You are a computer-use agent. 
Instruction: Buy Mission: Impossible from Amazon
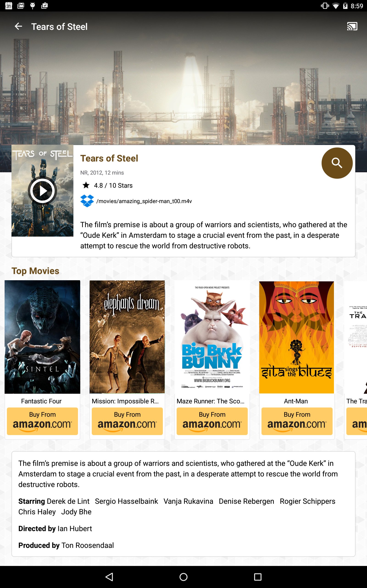[x=127, y=421]
